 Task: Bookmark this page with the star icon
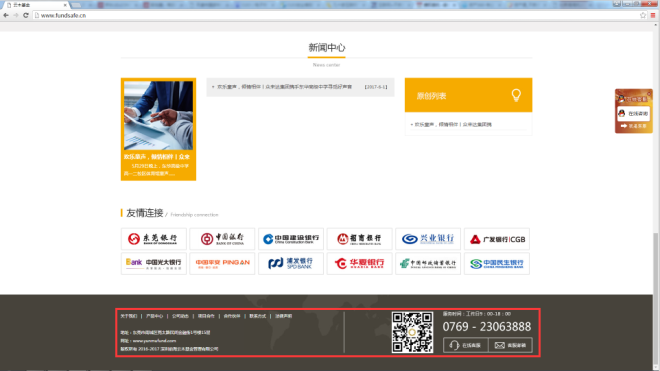[643, 15]
